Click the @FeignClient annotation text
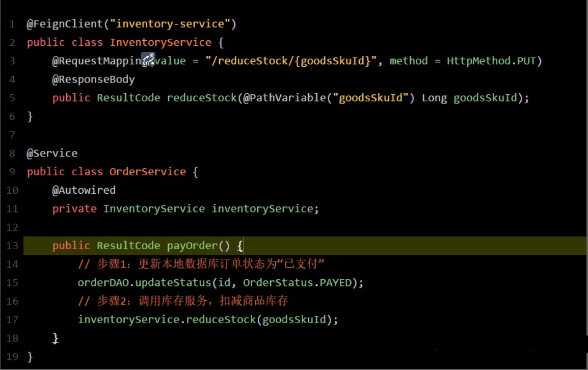The width and height of the screenshot is (588, 370). click(65, 24)
